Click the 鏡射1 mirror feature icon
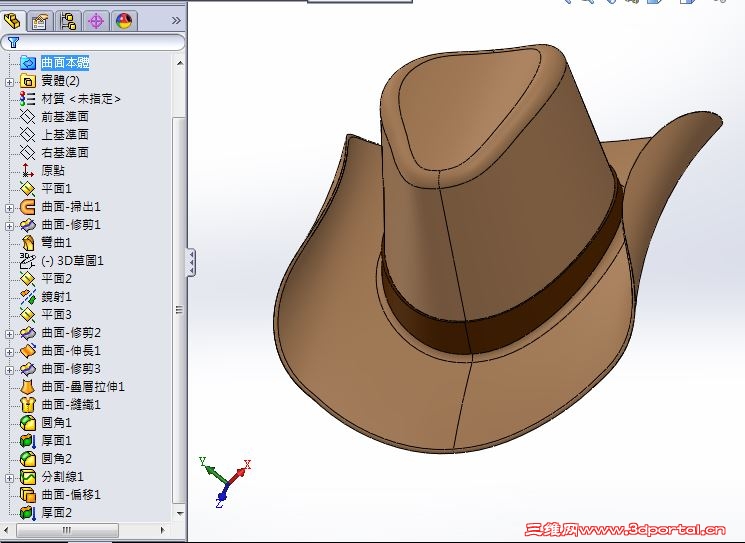 [28, 296]
